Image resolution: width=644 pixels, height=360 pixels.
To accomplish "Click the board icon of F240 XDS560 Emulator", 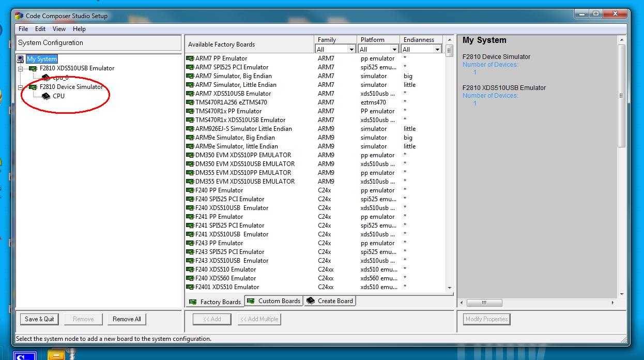I will click(x=190, y=278).
